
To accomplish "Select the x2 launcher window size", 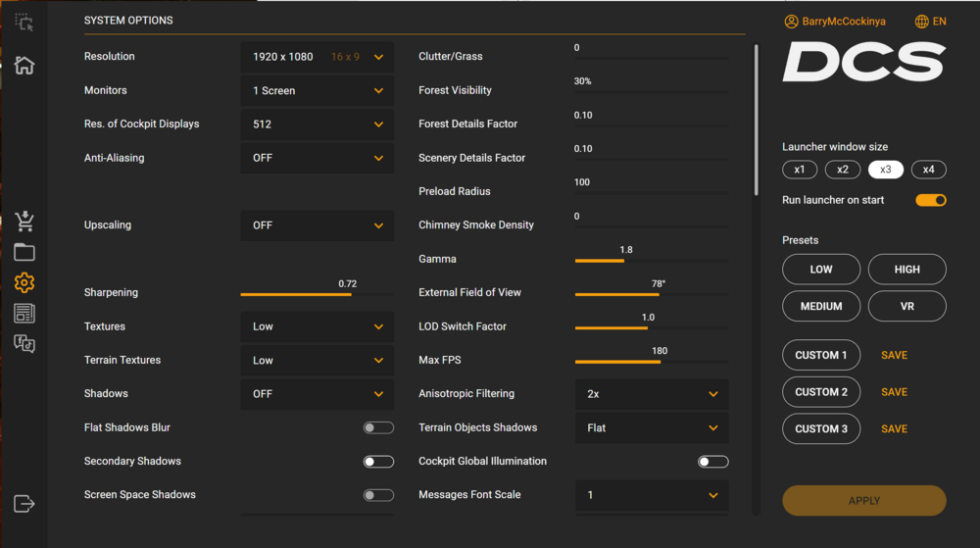I will pos(843,170).
